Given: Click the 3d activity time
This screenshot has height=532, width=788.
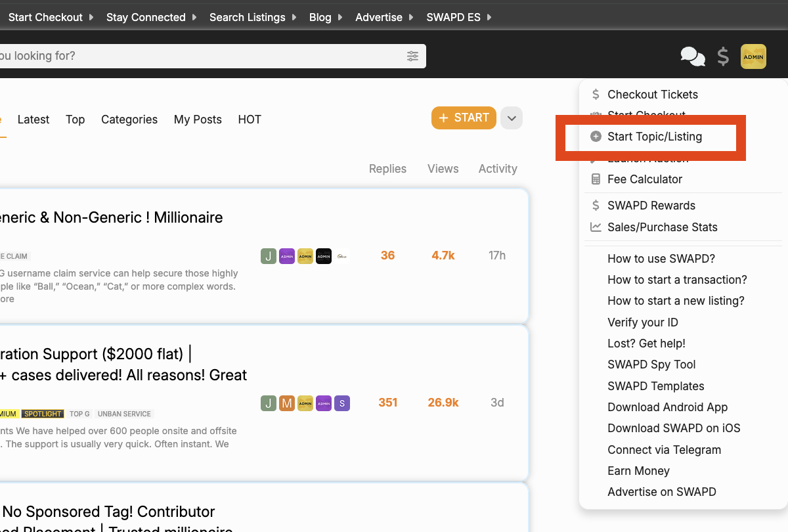Looking at the screenshot, I should pos(497,403).
